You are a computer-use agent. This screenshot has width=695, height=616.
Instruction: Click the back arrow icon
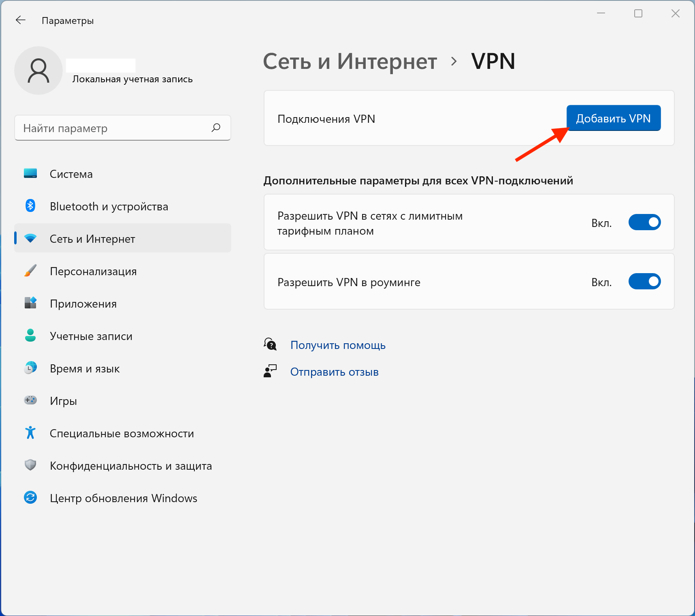pos(20,20)
